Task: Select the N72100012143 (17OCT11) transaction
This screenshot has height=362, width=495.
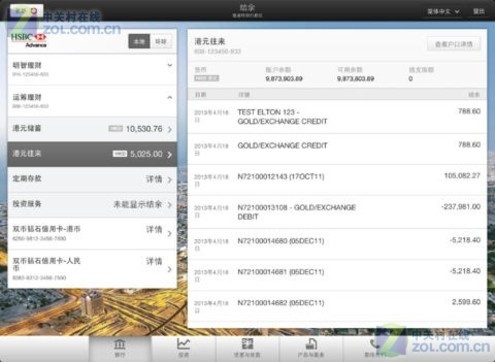Action: point(337,180)
